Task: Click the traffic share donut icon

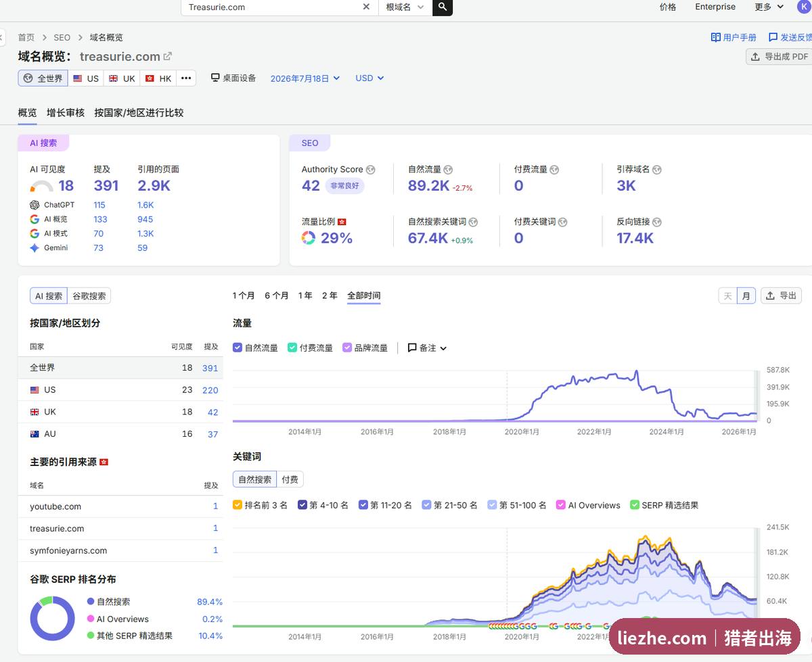Action: click(309, 238)
